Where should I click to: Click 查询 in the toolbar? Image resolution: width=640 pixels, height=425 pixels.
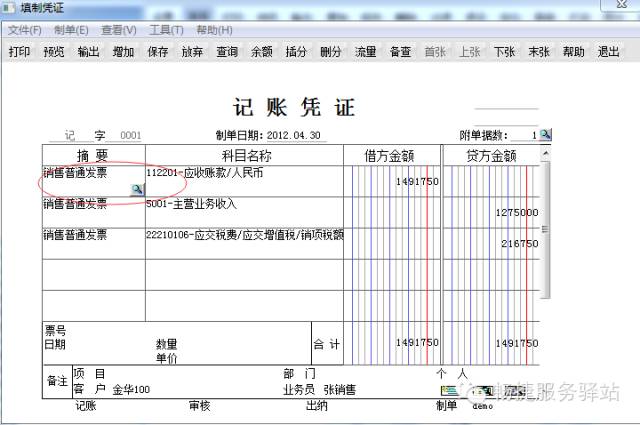[x=227, y=52]
